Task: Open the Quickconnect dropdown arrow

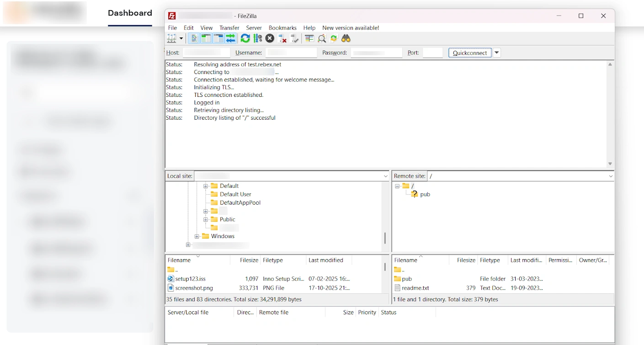Action: click(496, 53)
